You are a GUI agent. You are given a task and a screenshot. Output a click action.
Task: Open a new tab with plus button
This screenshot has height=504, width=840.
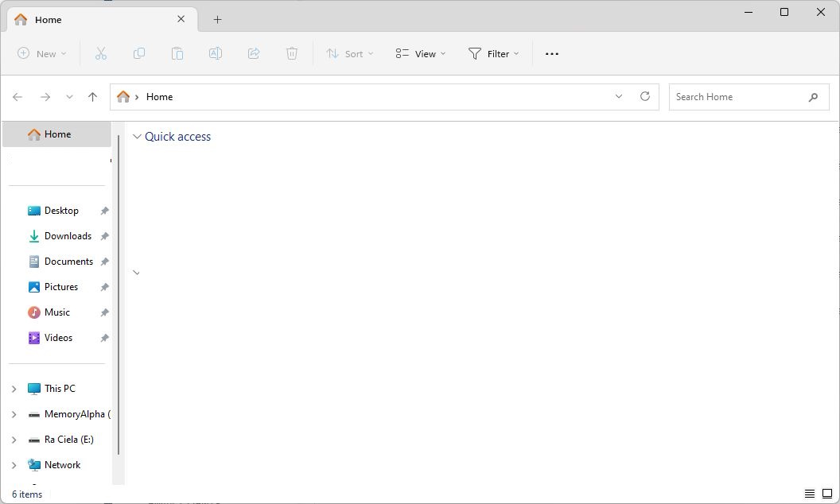tap(217, 19)
